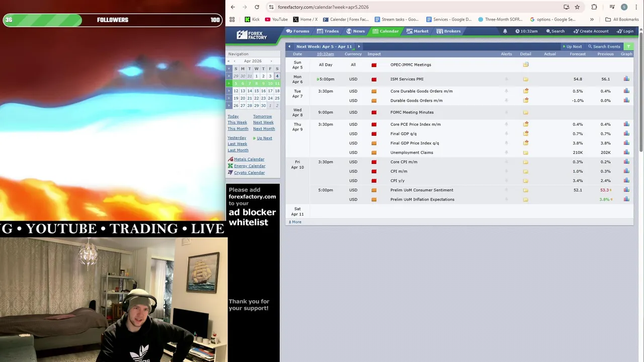644x362 pixels.
Task: Open detail folder for ISM Services PMI
Action: click(x=526, y=79)
